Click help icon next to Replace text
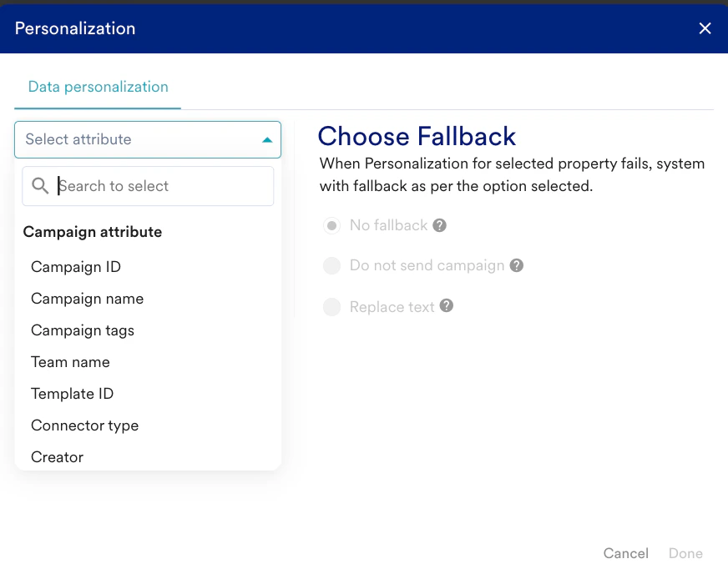Screen dimensions: 728x584 point(447,306)
